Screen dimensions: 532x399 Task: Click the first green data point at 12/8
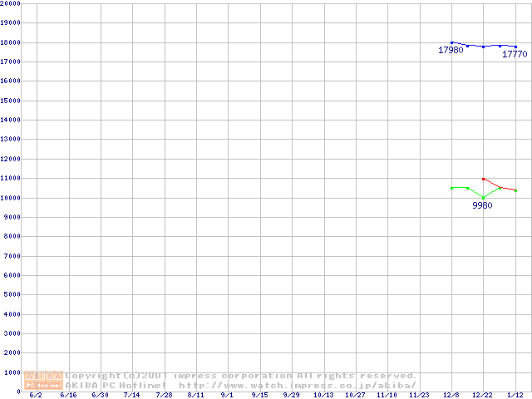(451, 188)
